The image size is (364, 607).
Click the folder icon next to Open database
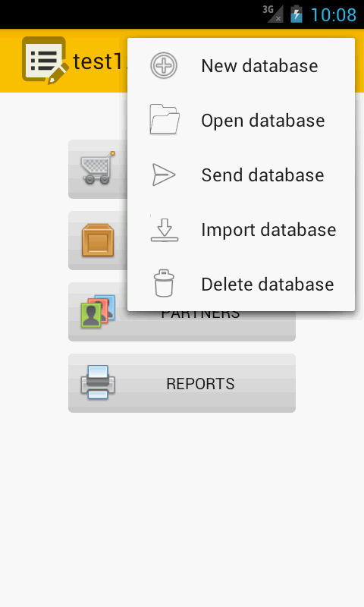coord(165,120)
